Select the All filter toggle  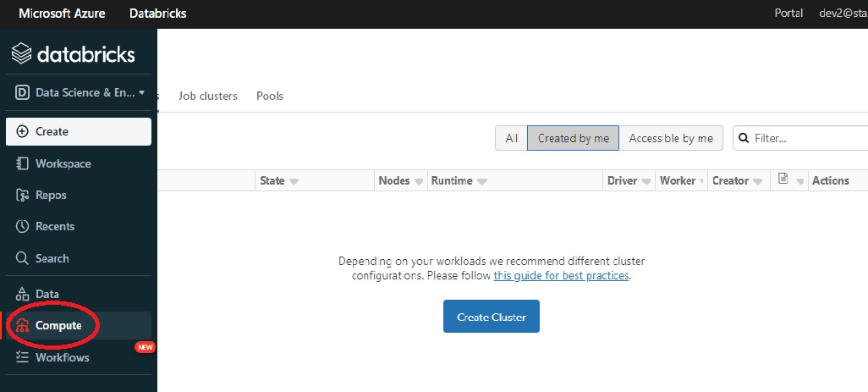[x=511, y=139]
